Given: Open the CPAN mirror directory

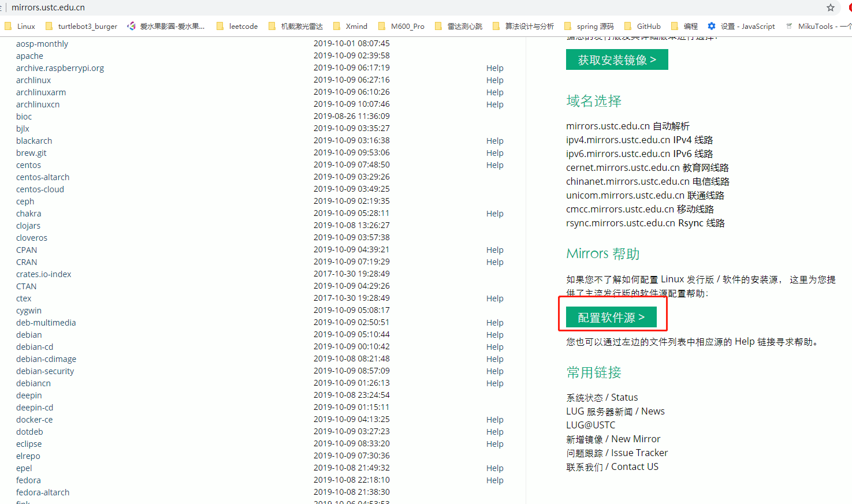Looking at the screenshot, I should pos(27,250).
